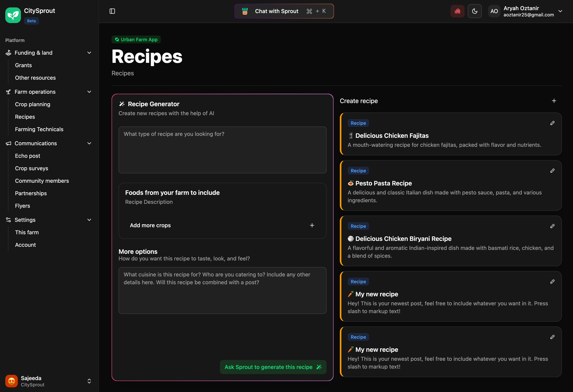Open Delicious Chicken Fajitas title
Viewport: 573px width, 392px height.
392,136
